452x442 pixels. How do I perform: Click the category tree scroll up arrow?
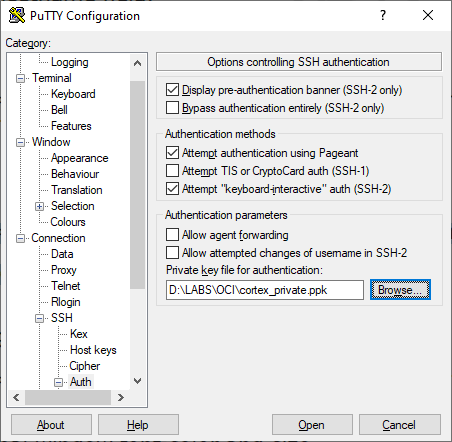click(x=137, y=63)
